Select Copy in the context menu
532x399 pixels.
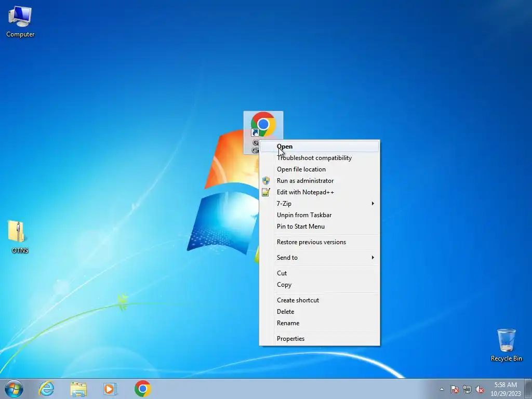(320, 285)
